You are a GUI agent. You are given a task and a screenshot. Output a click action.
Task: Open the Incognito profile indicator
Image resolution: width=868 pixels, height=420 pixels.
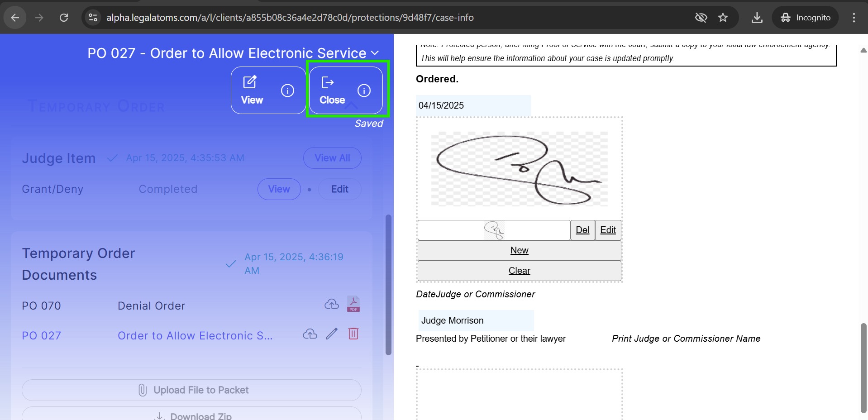tap(806, 18)
